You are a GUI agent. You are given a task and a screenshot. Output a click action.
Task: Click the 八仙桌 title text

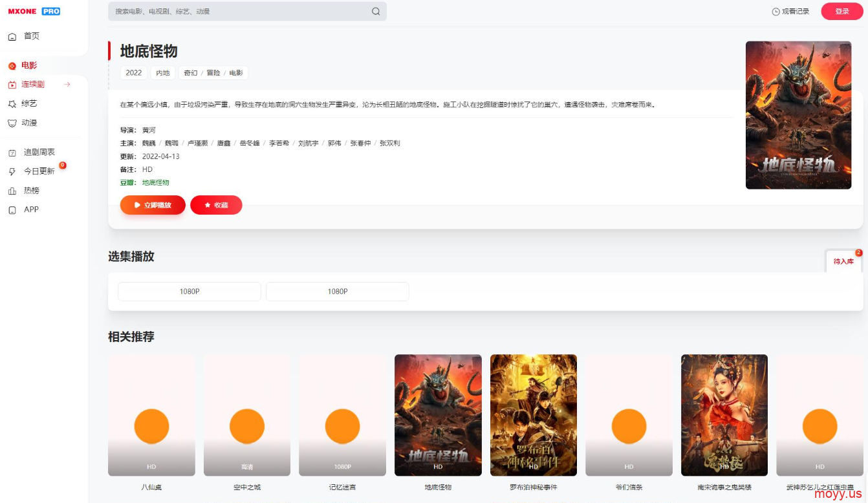pos(151,487)
